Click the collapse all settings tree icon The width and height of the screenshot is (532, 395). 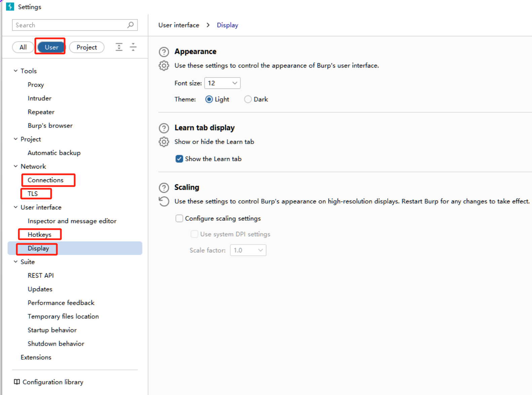133,47
